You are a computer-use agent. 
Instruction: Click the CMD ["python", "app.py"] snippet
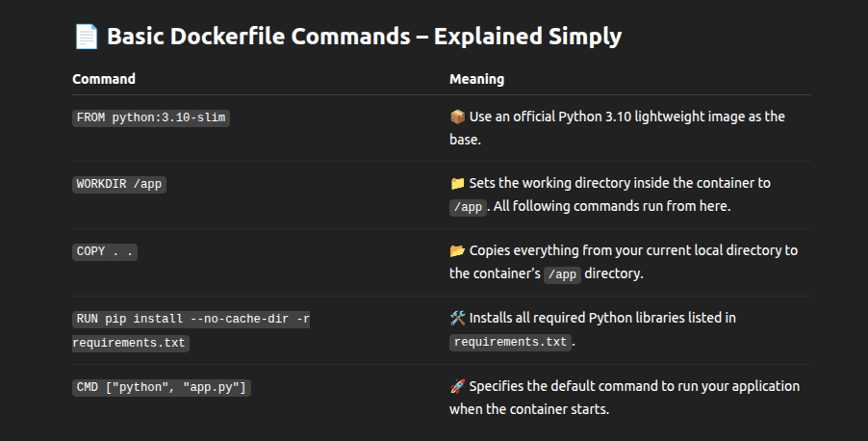coord(162,387)
